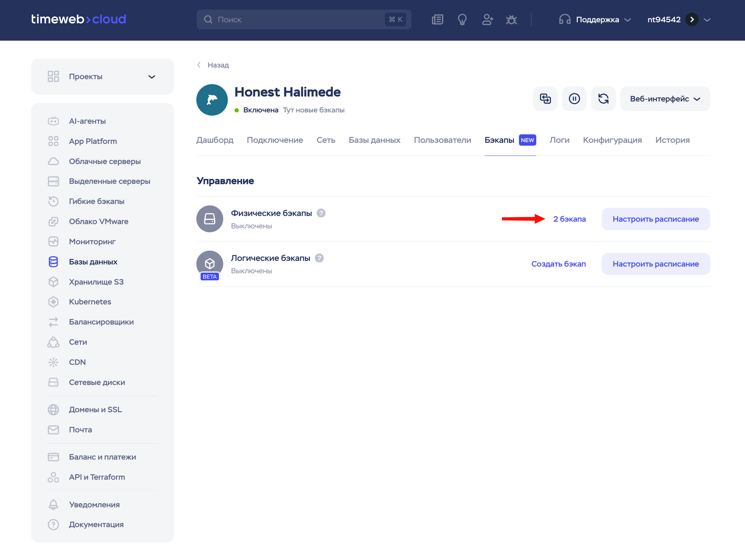The width and height of the screenshot is (745, 560).
Task: Click the lightbulb ideas icon
Action: point(462,19)
